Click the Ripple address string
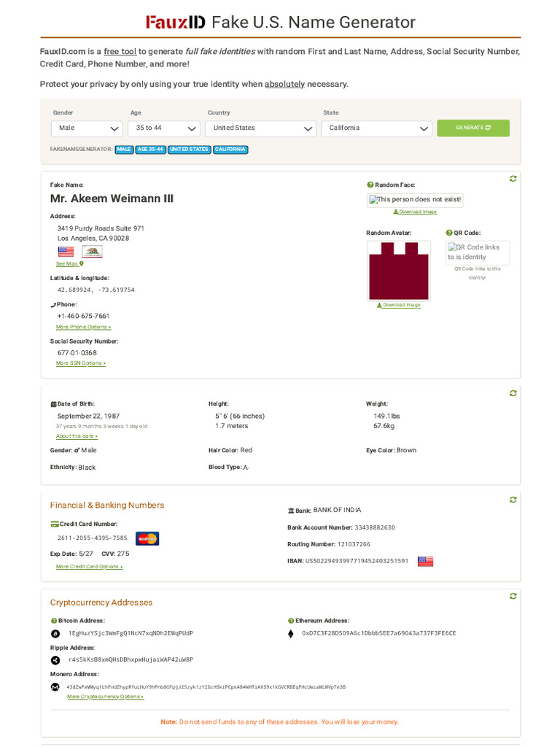This screenshot has height=747, width=560. [x=131, y=659]
